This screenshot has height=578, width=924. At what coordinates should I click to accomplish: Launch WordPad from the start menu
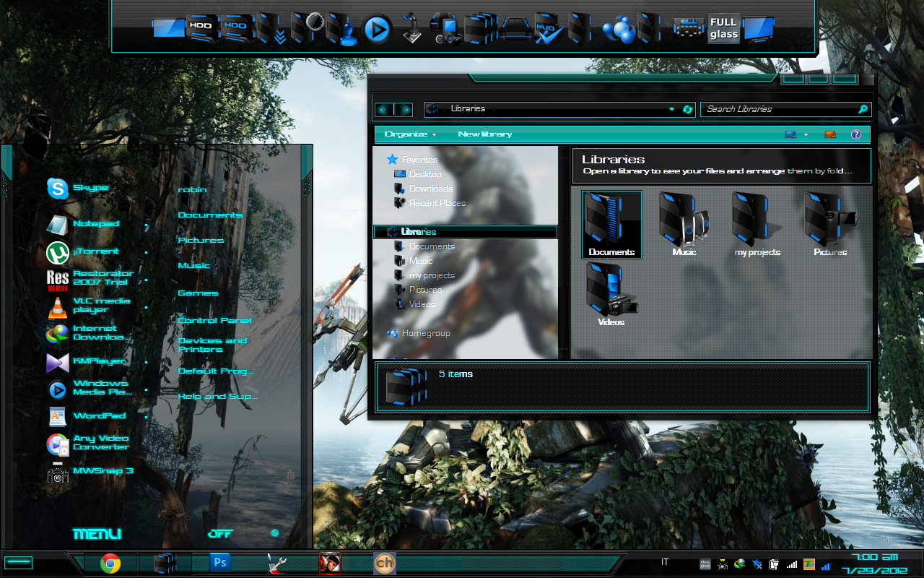[x=86, y=416]
